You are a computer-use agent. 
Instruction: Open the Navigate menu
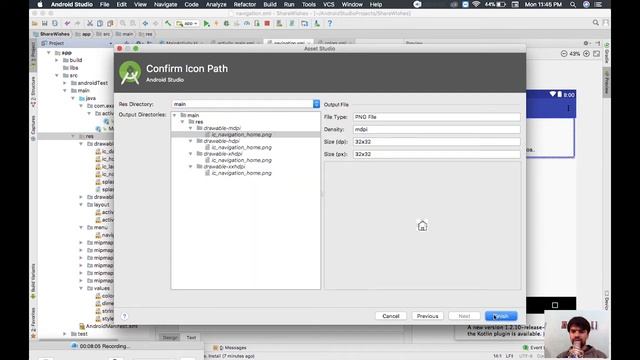(x=165, y=4)
